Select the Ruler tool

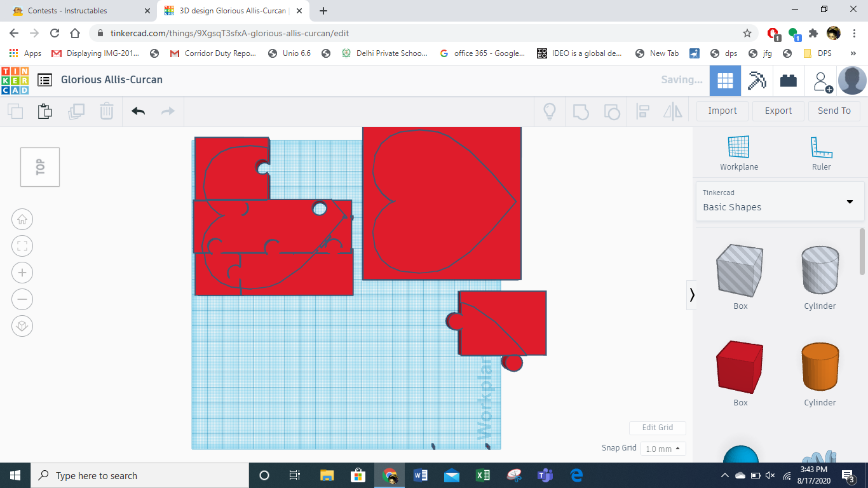[821, 152]
